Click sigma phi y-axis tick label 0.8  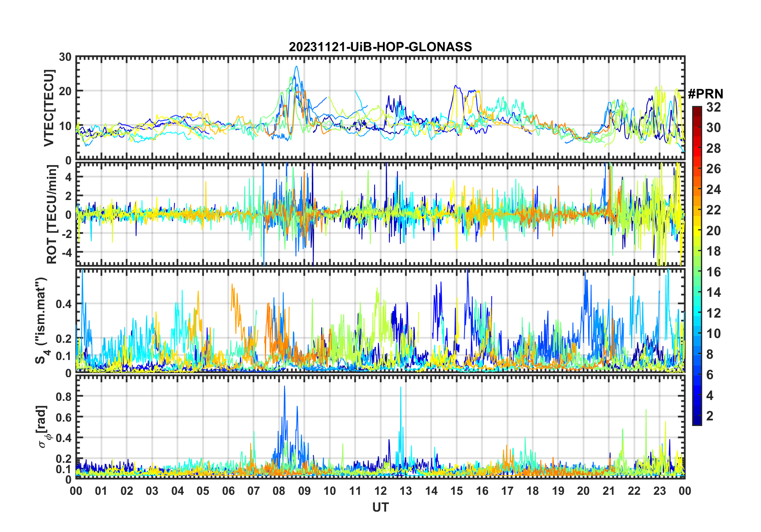tap(63, 396)
